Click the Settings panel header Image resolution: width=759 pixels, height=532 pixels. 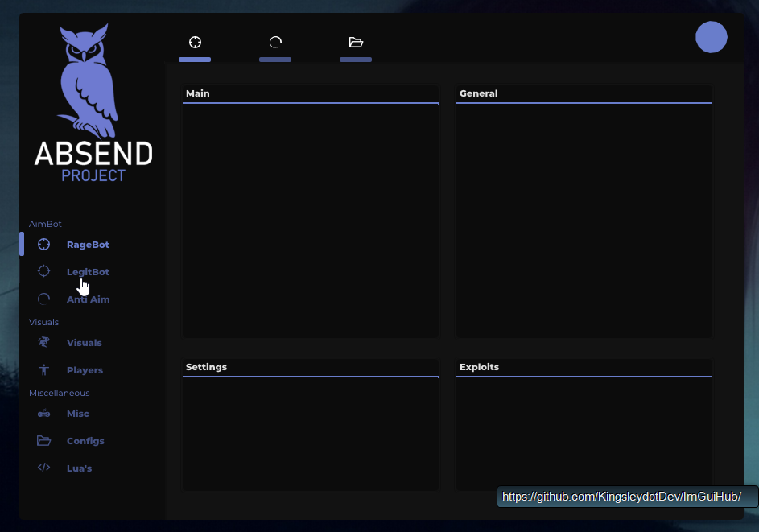pyautogui.click(x=311, y=367)
